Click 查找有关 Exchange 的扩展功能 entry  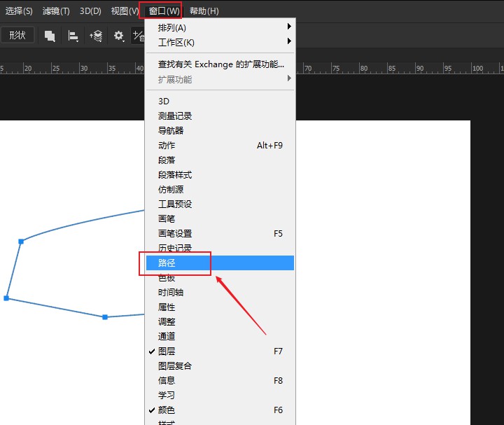pyautogui.click(x=220, y=64)
